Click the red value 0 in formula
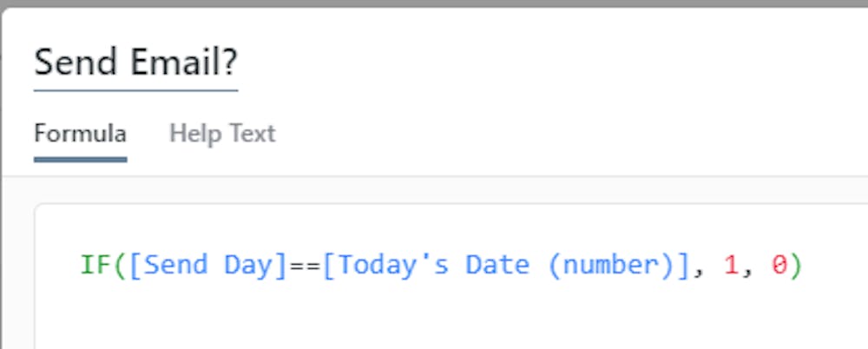The height and width of the screenshot is (349, 868). pyautogui.click(x=779, y=266)
